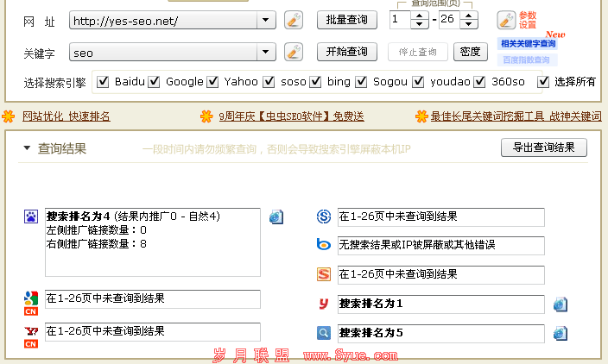This screenshot has height=364, width=608.
Task: Decrease start page spinner value
Action: [x=419, y=24]
